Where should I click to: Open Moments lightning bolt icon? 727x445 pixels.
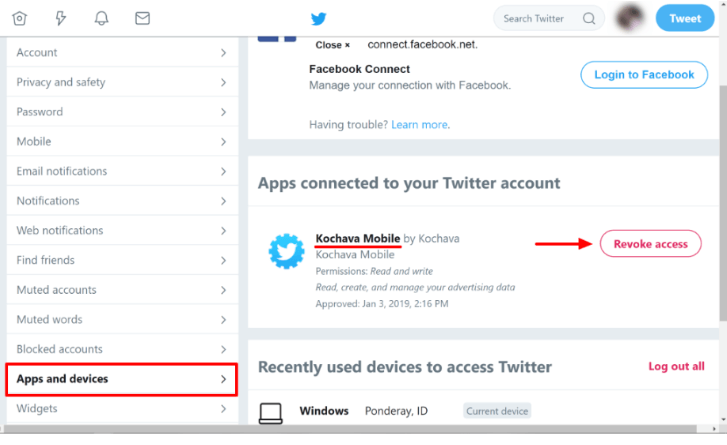(x=61, y=19)
